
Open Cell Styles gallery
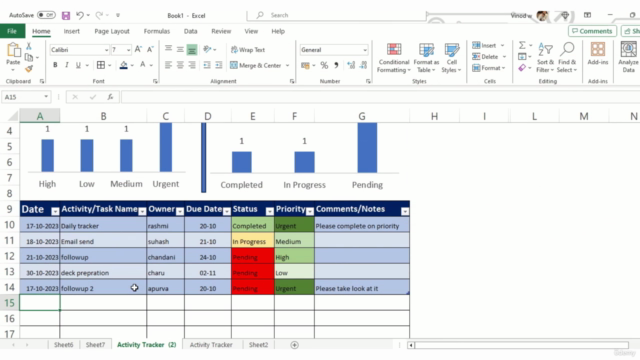click(x=451, y=58)
